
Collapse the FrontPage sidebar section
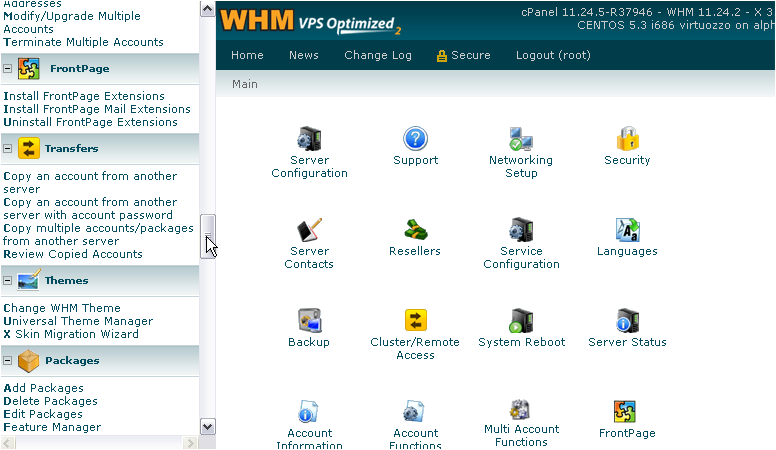(7, 68)
